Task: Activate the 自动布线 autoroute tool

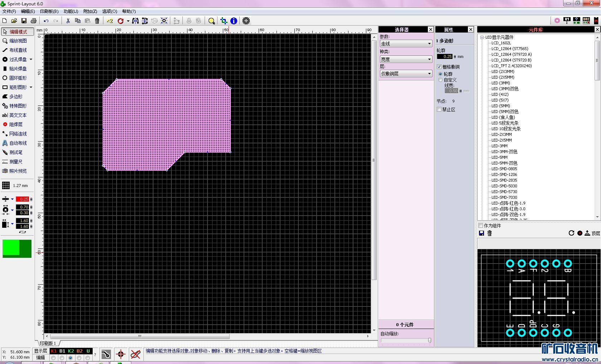Action: tap(18, 143)
